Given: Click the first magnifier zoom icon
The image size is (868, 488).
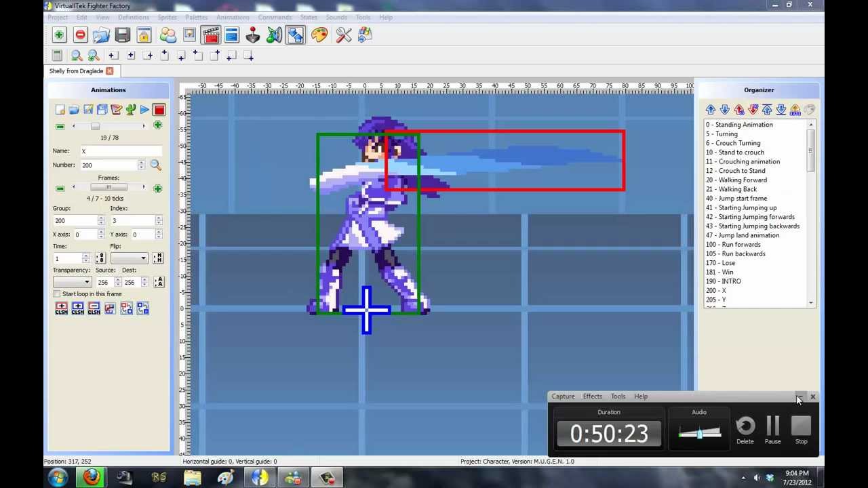Looking at the screenshot, I should [77, 56].
